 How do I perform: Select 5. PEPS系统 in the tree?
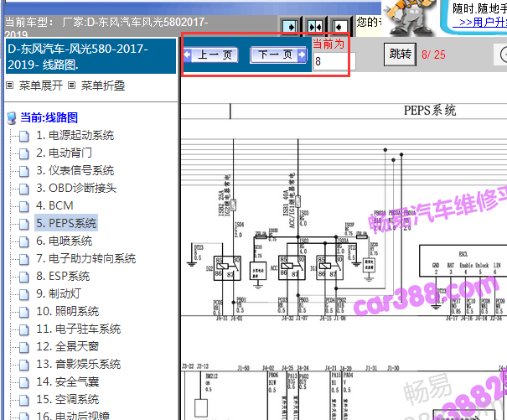click(66, 223)
